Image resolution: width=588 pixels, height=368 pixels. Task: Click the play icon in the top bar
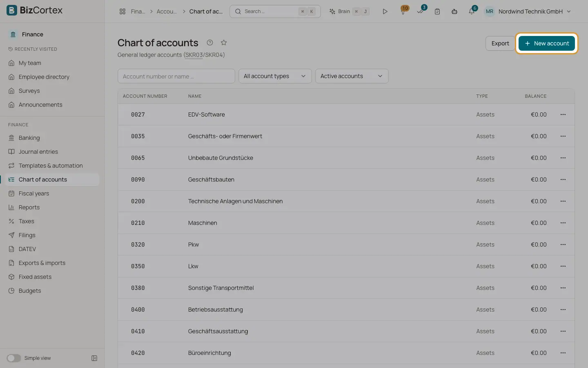coord(385,11)
